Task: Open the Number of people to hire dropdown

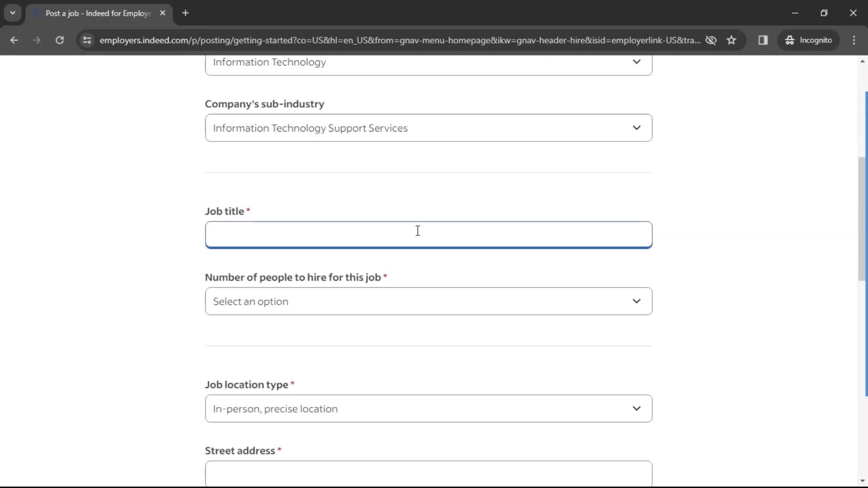Action: click(428, 301)
